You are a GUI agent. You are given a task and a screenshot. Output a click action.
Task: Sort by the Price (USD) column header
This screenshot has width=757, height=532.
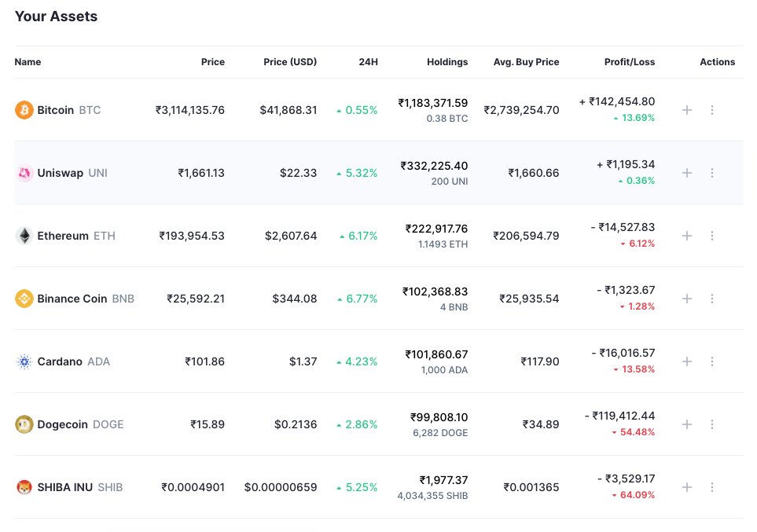click(x=290, y=62)
